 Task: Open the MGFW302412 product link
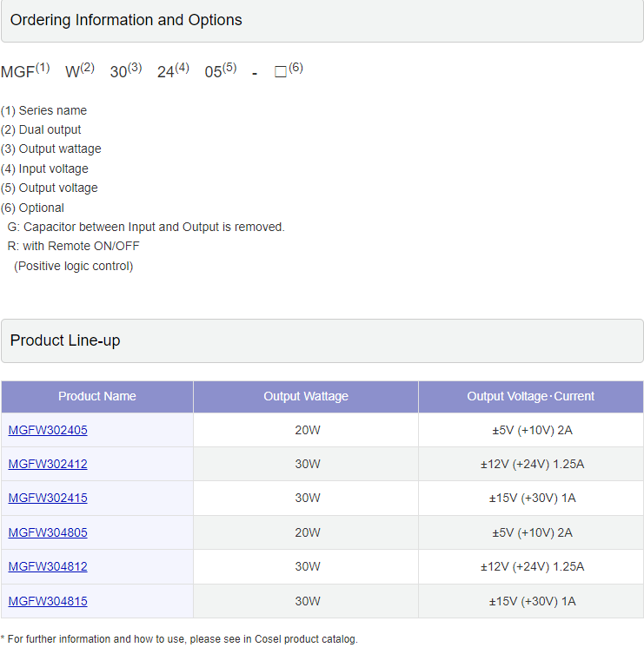tap(48, 464)
